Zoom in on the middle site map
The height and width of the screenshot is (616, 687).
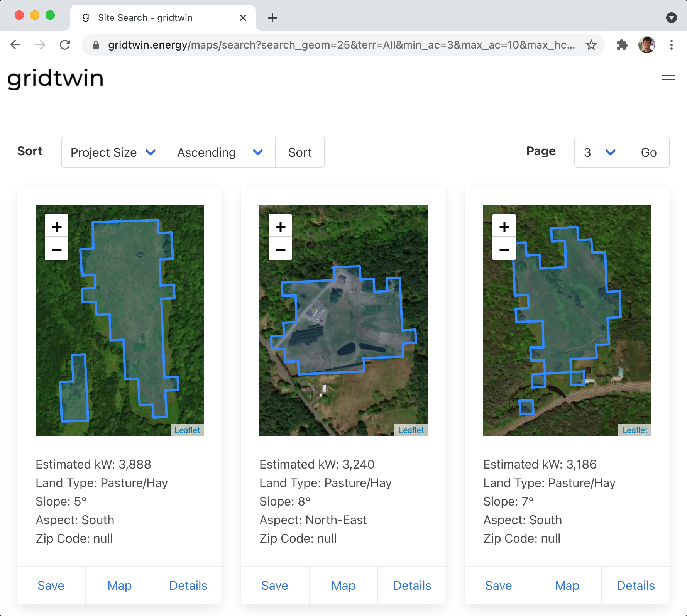click(280, 226)
